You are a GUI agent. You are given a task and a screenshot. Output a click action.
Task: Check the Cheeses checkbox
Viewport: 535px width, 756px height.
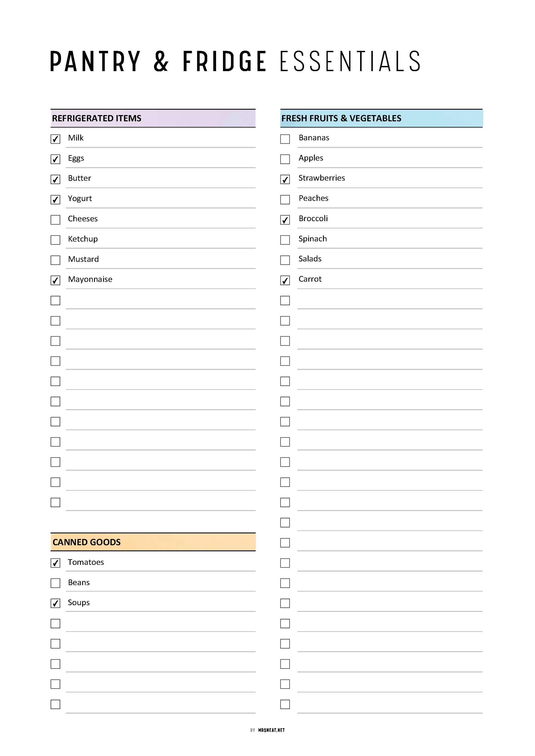click(55, 219)
